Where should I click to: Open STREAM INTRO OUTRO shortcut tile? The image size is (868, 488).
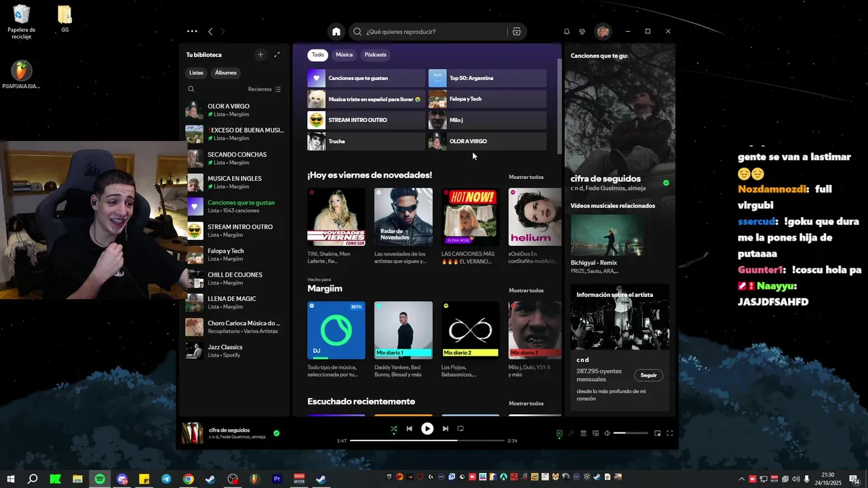[366, 120]
